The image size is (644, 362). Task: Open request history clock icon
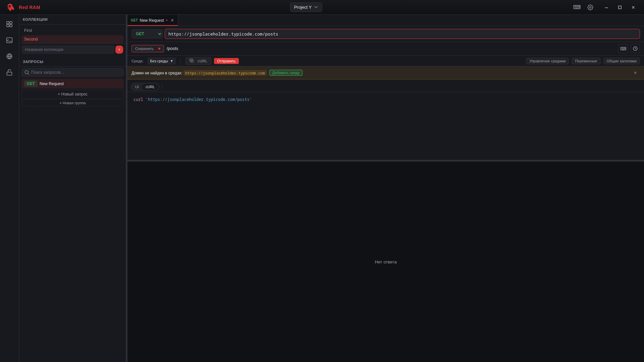pos(635,49)
